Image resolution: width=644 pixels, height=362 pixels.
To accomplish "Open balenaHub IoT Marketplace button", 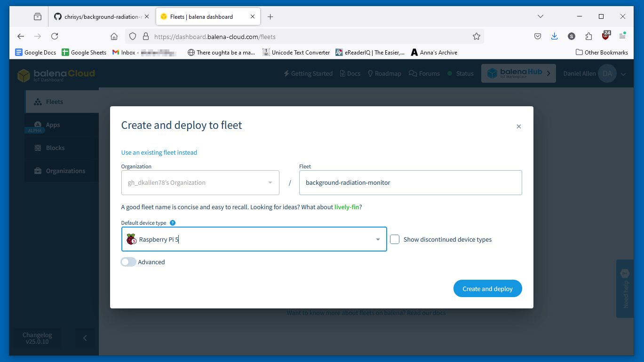I will click(x=518, y=73).
